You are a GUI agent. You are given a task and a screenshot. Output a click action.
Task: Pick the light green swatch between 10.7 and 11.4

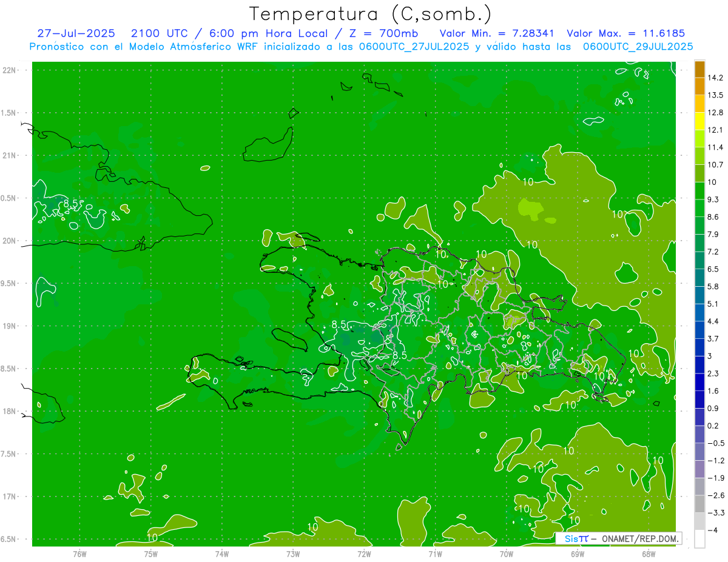tap(699, 156)
